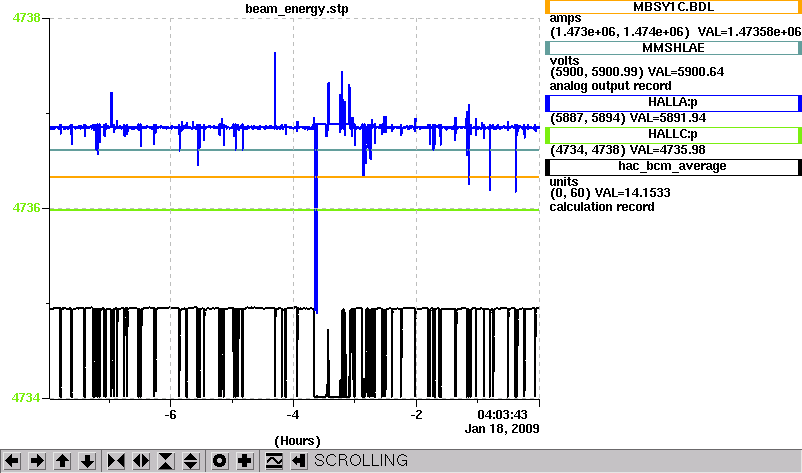Click the -4 hours x-axis label
Viewport: 802px width, 473px height.
point(293,415)
